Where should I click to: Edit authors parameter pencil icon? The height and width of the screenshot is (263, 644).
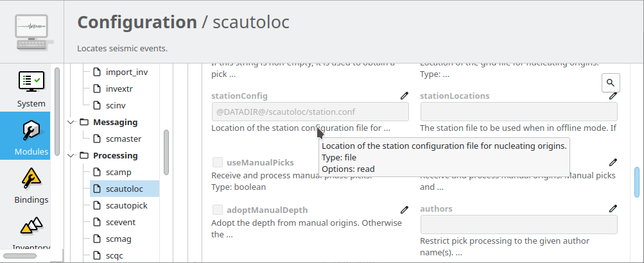(x=613, y=208)
